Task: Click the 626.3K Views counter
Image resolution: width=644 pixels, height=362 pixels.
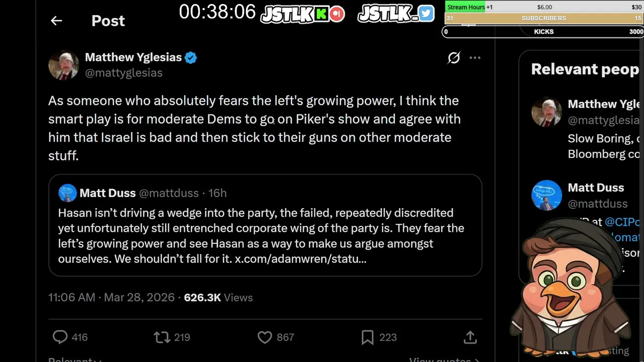Action: click(218, 298)
